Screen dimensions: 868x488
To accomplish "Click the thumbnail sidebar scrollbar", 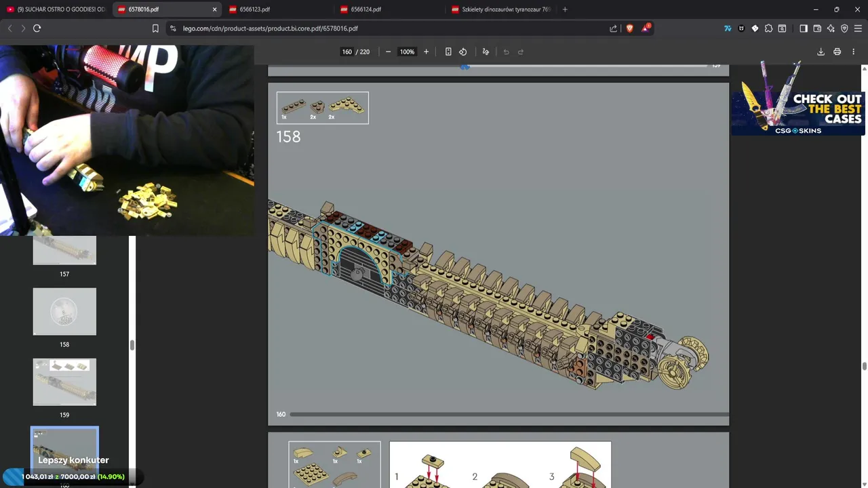I will point(132,345).
